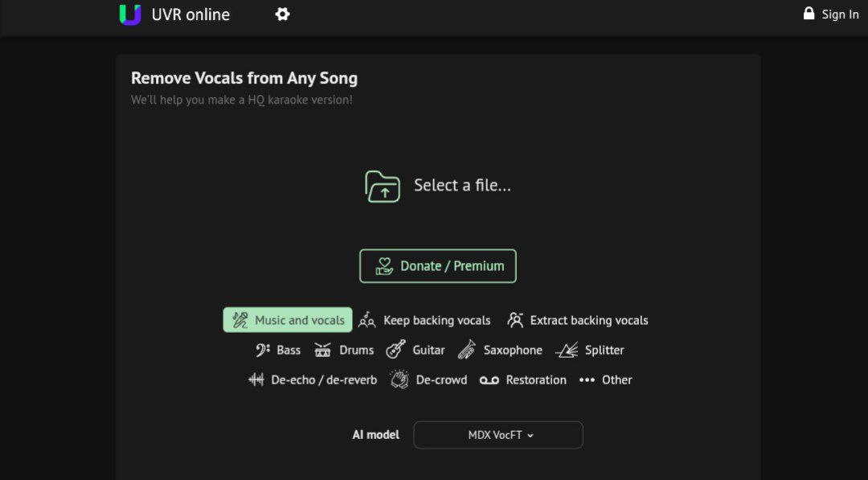
Task: Switch to Keep backing vocals mode
Action: click(424, 320)
